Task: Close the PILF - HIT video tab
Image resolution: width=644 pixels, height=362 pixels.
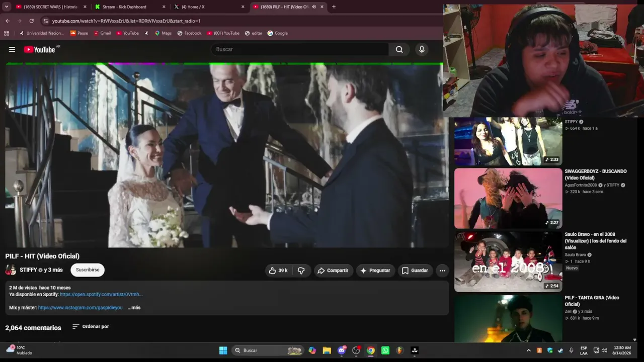Action: coord(322,7)
